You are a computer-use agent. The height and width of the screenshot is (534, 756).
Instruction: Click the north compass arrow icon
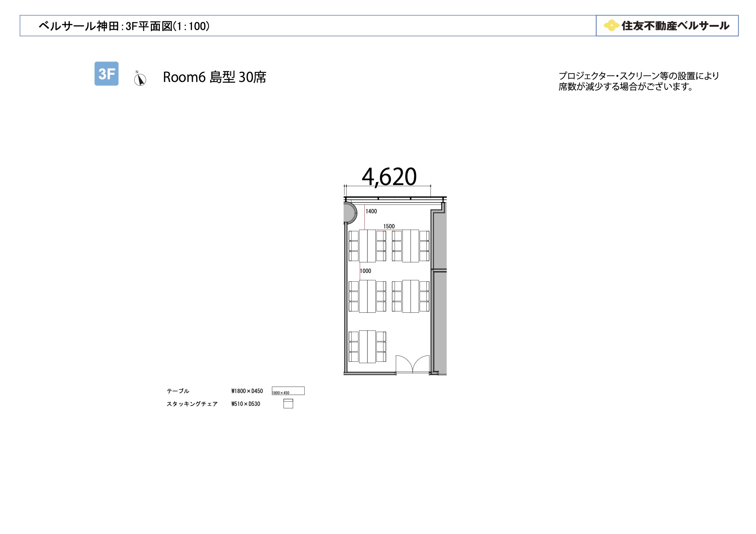coord(140,79)
